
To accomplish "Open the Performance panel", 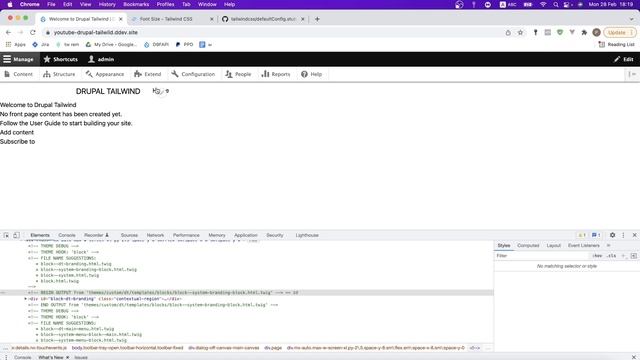I will click(186, 235).
